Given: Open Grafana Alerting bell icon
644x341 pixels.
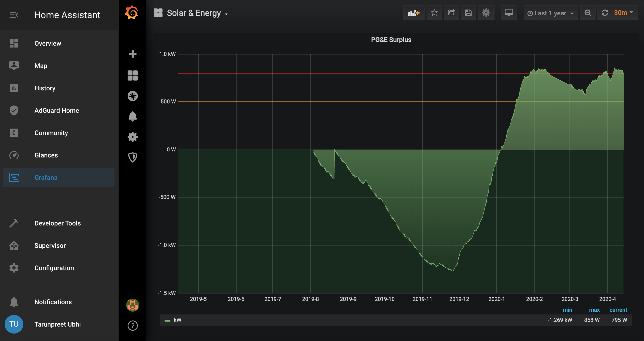Looking at the screenshot, I should (132, 116).
